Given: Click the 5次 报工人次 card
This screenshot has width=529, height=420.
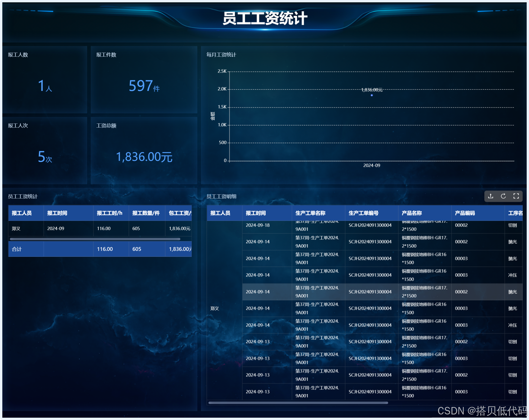Looking at the screenshot, I should (45, 157).
